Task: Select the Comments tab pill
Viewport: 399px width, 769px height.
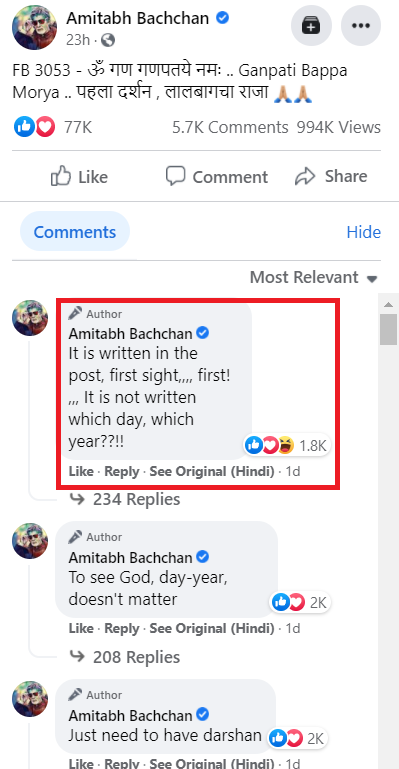Action: pos(75,231)
